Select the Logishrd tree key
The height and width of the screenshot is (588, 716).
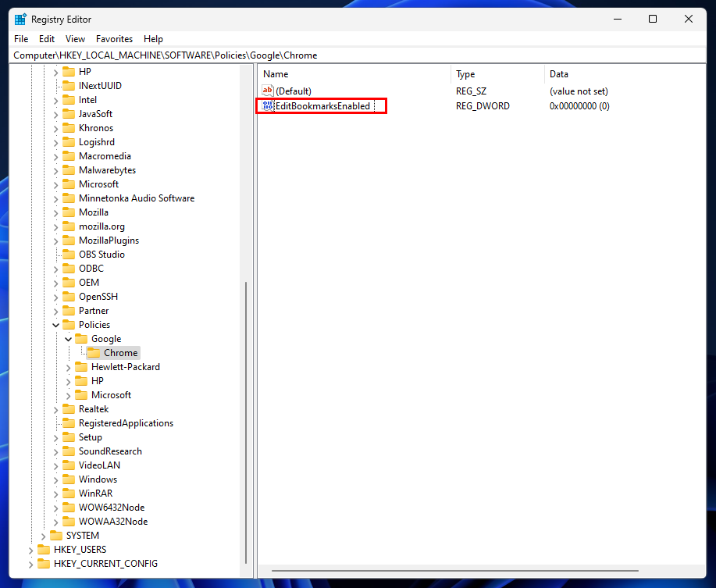tap(96, 141)
